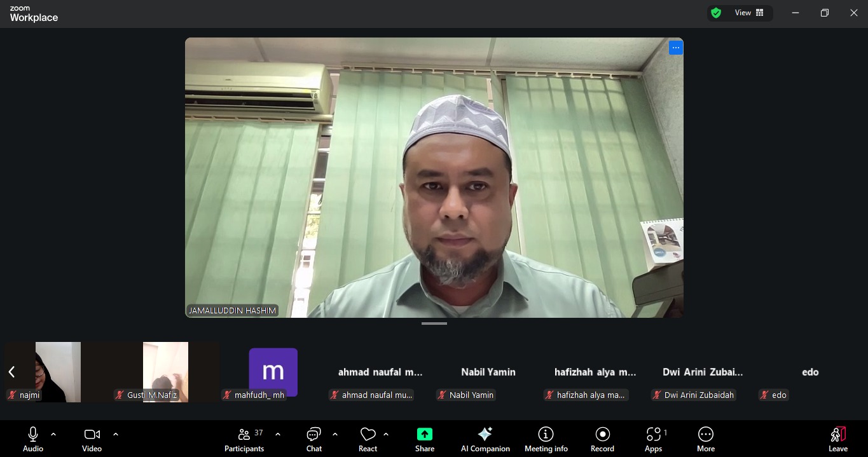Click the main speaker video
The width and height of the screenshot is (868, 457).
point(434,177)
